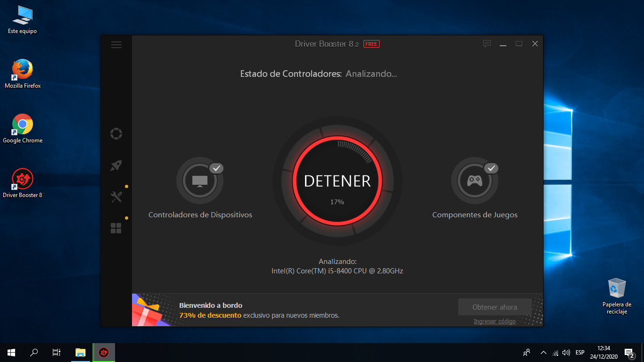Open the hamburger menu in Driver Booster
The width and height of the screenshot is (644, 362).
pos(116,45)
